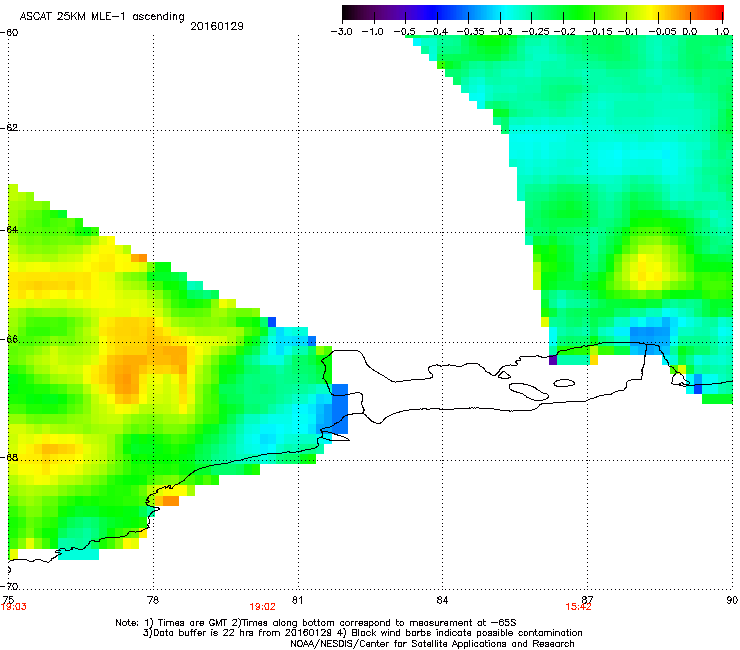The image size is (740, 650).
Task: Click the small orange cell below 78 coastline
Action: pyautogui.click(x=171, y=501)
